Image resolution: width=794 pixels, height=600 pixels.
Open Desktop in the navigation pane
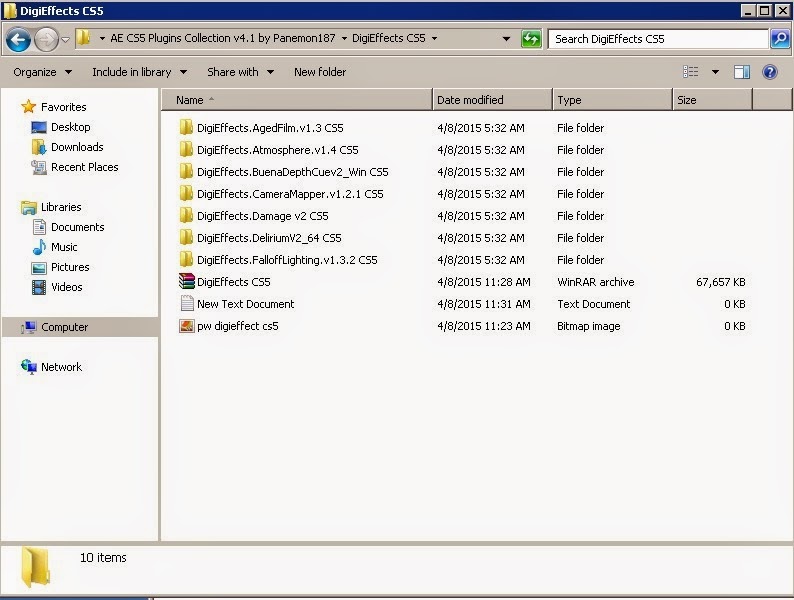pos(70,127)
